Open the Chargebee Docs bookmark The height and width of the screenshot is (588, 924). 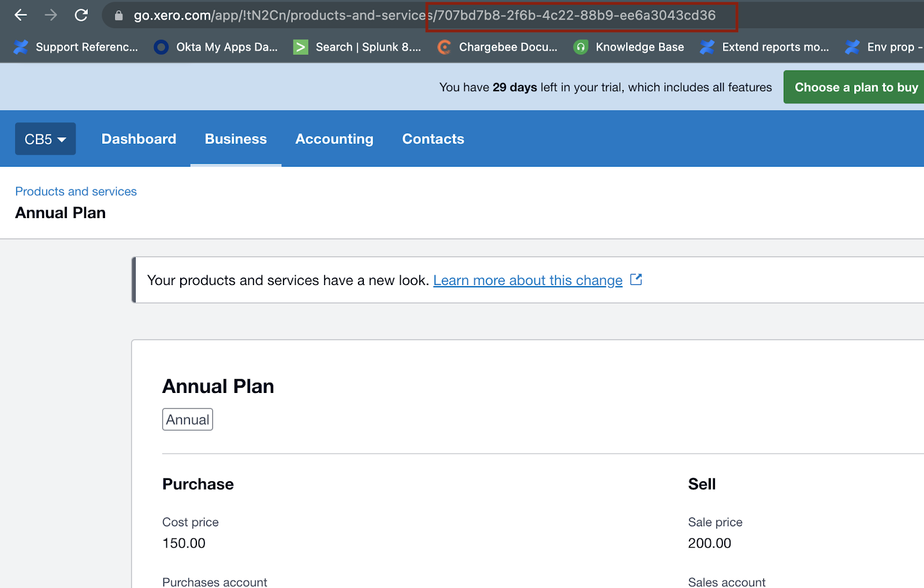click(497, 47)
